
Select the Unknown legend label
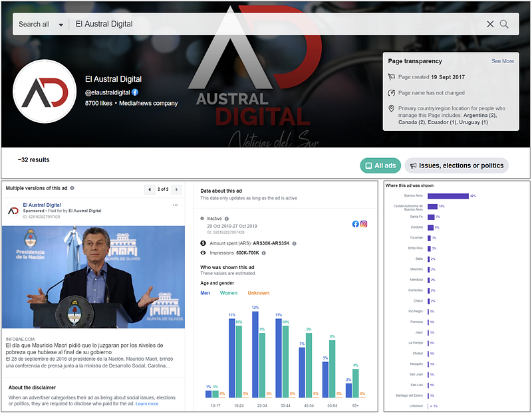tap(258, 293)
